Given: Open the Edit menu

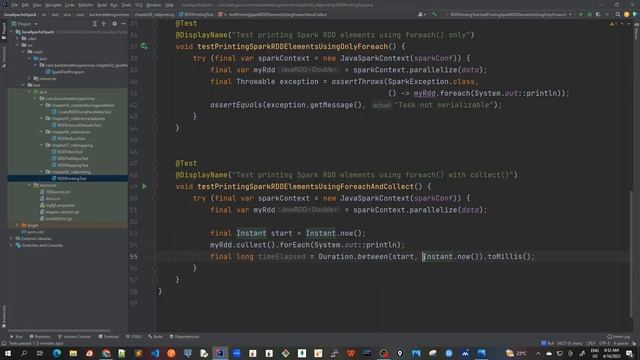Looking at the screenshot, I should pyautogui.click(x=25, y=5).
